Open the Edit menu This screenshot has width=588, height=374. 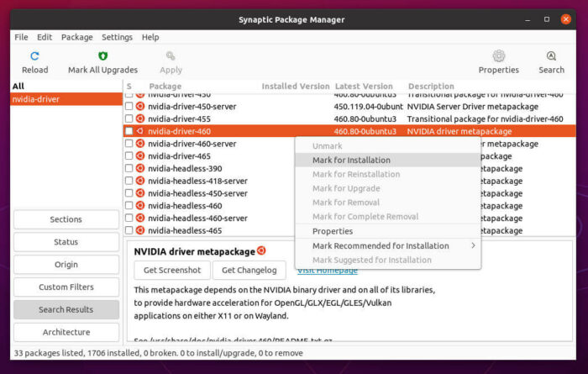coord(45,37)
